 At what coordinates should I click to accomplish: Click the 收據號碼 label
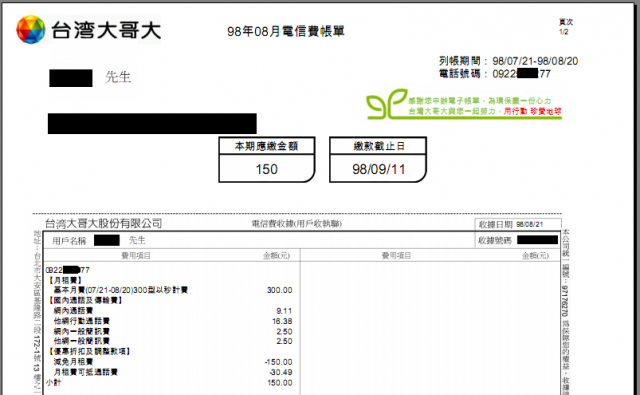pos(495,241)
